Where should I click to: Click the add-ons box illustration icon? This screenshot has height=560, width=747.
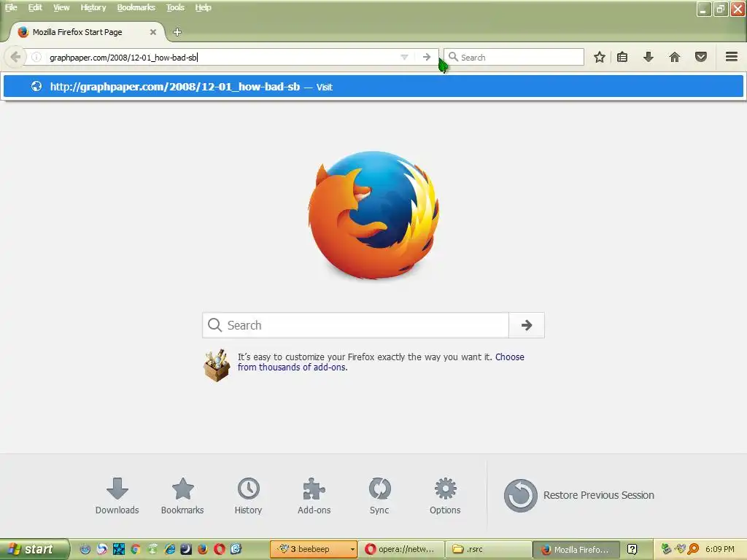click(217, 365)
